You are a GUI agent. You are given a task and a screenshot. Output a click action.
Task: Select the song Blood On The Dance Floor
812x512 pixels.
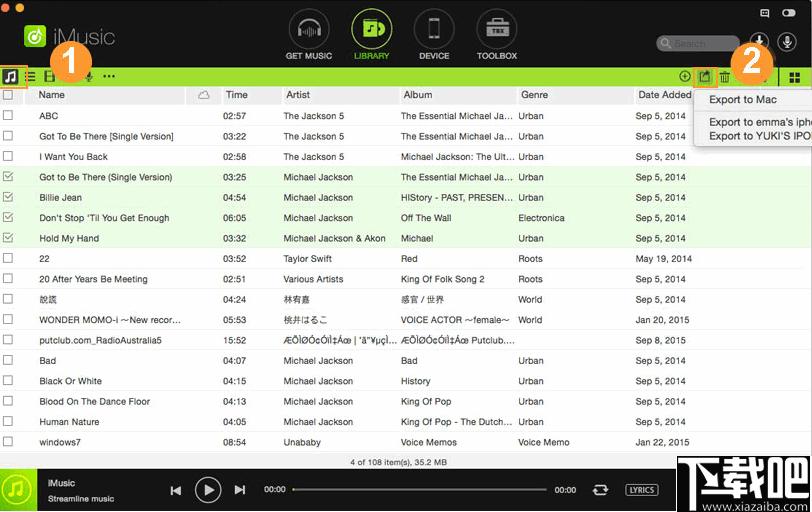(x=94, y=402)
